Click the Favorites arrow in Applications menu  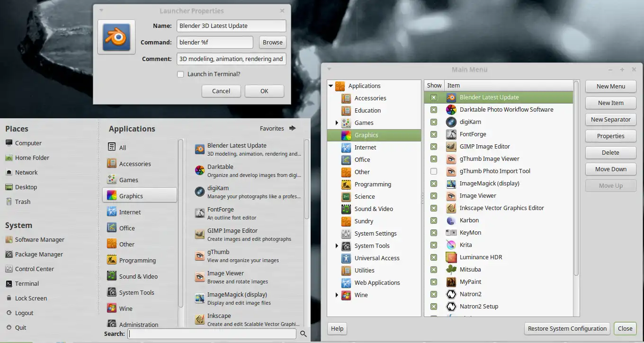click(x=292, y=128)
